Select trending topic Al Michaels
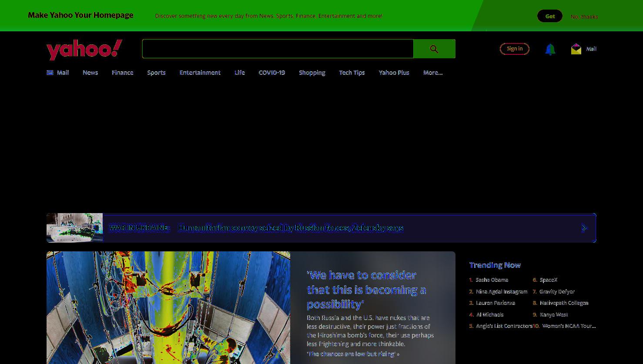Image resolution: width=643 pixels, height=364 pixels. click(x=490, y=315)
